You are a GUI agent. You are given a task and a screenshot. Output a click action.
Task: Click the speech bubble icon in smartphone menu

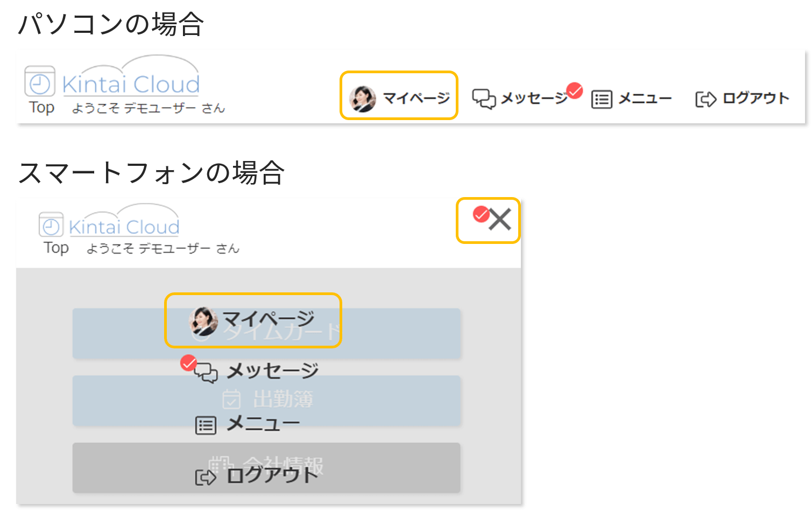(206, 373)
